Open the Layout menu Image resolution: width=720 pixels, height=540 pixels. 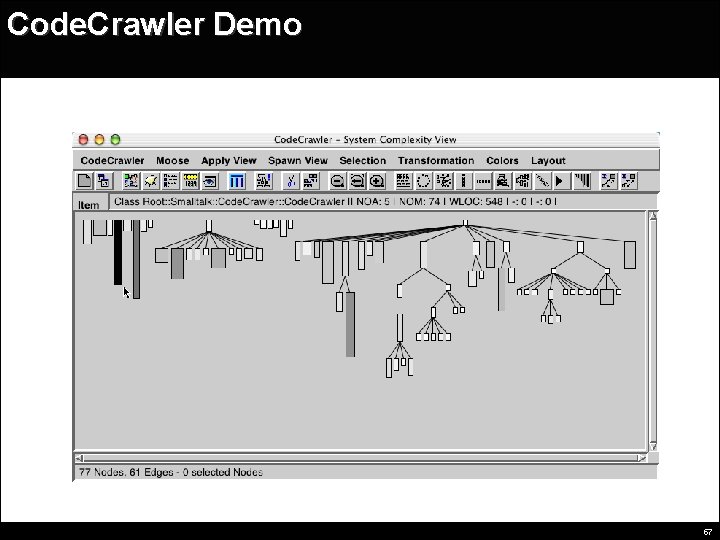click(x=548, y=161)
